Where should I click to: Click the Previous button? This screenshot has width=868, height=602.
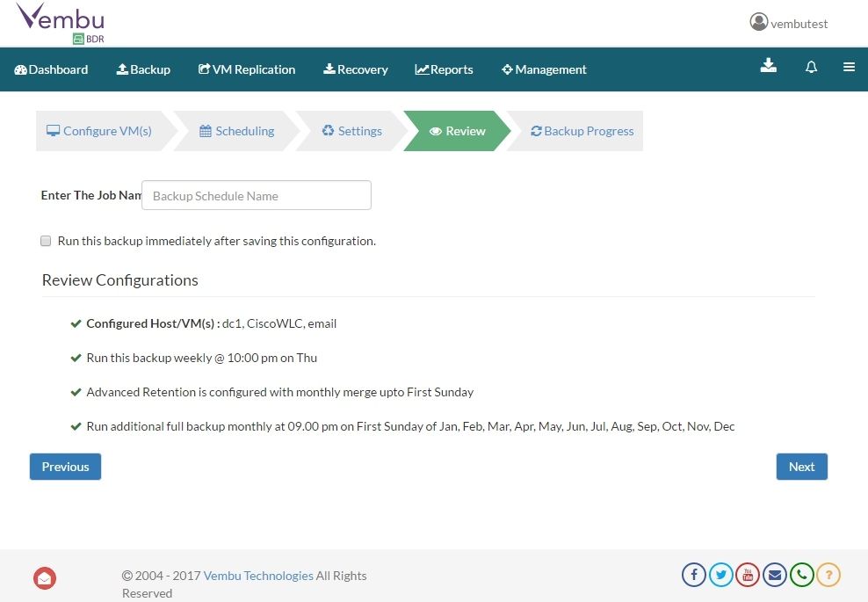[x=65, y=467]
